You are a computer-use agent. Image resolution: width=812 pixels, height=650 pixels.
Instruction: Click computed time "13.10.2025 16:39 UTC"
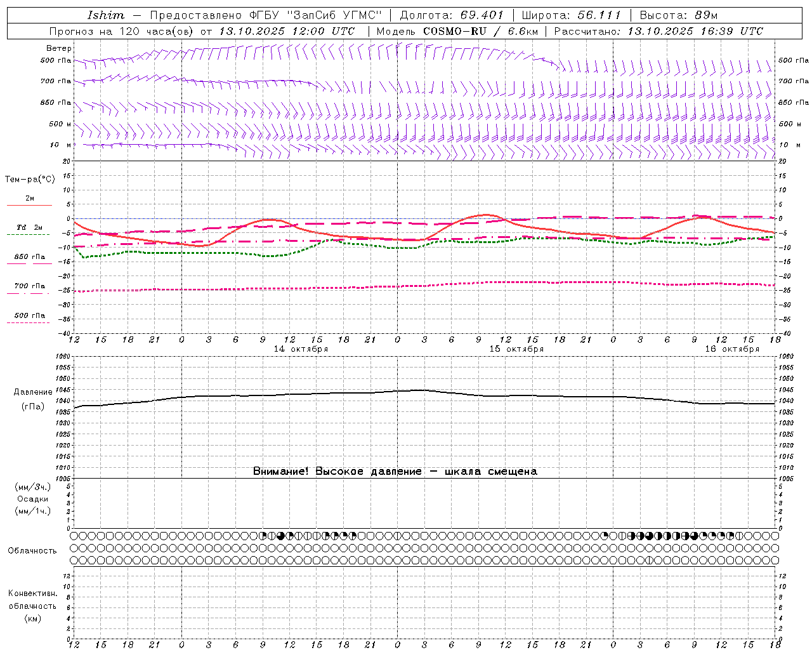tap(695, 31)
